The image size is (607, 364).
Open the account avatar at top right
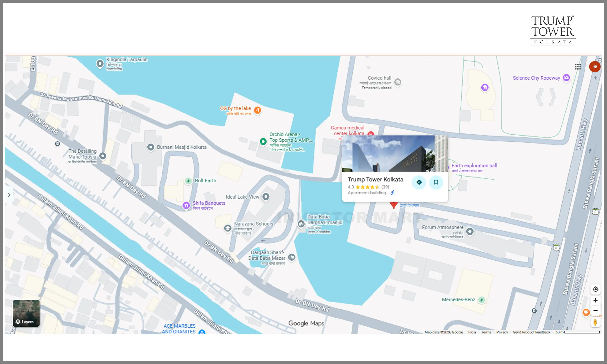point(595,67)
